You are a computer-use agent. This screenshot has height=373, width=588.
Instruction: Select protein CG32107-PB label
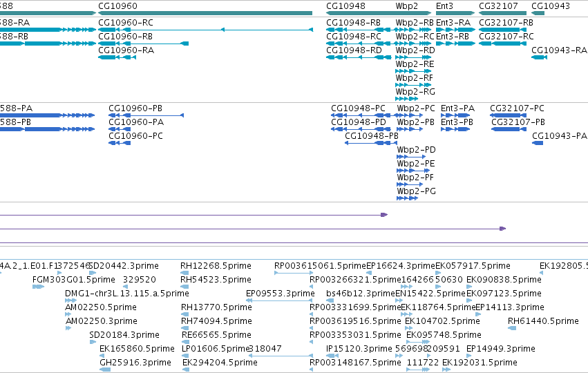tap(518, 122)
